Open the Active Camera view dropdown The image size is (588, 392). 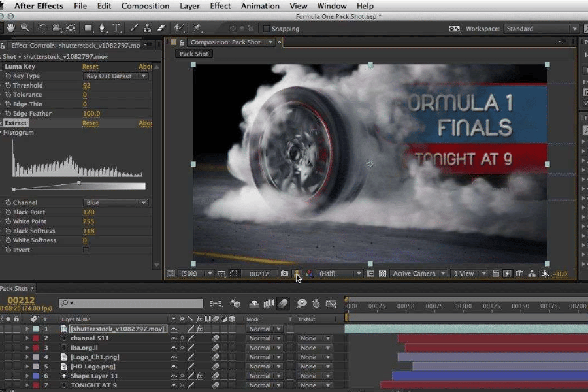tap(419, 274)
